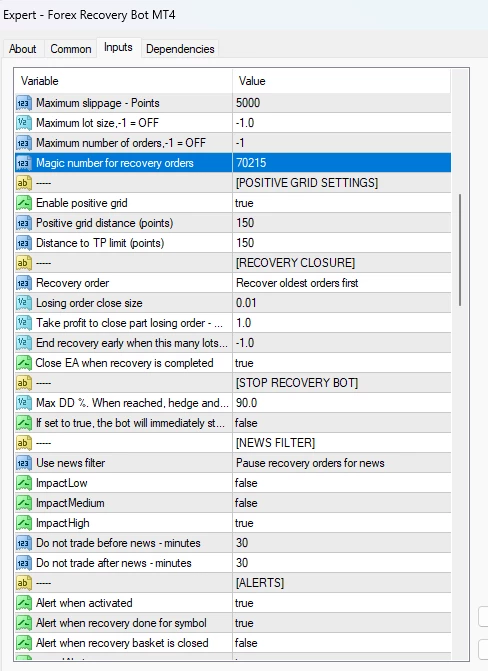
Task: Open the About tab
Action: [x=23, y=49]
